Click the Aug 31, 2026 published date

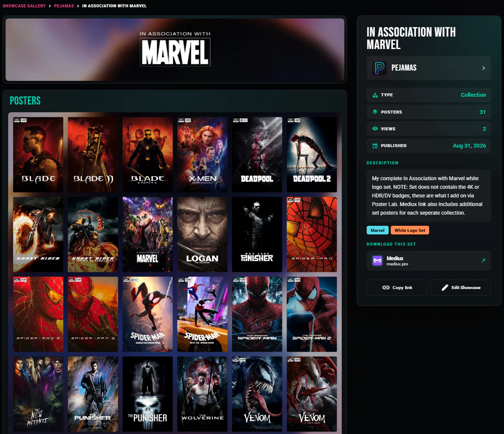469,145
